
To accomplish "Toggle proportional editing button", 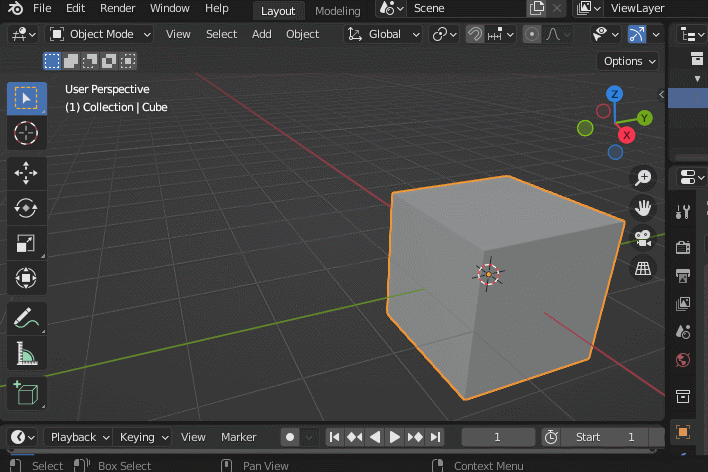I will coord(531,34).
